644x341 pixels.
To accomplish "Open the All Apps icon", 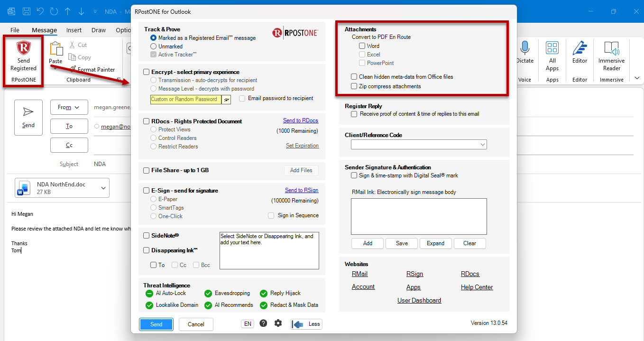I will [552, 48].
